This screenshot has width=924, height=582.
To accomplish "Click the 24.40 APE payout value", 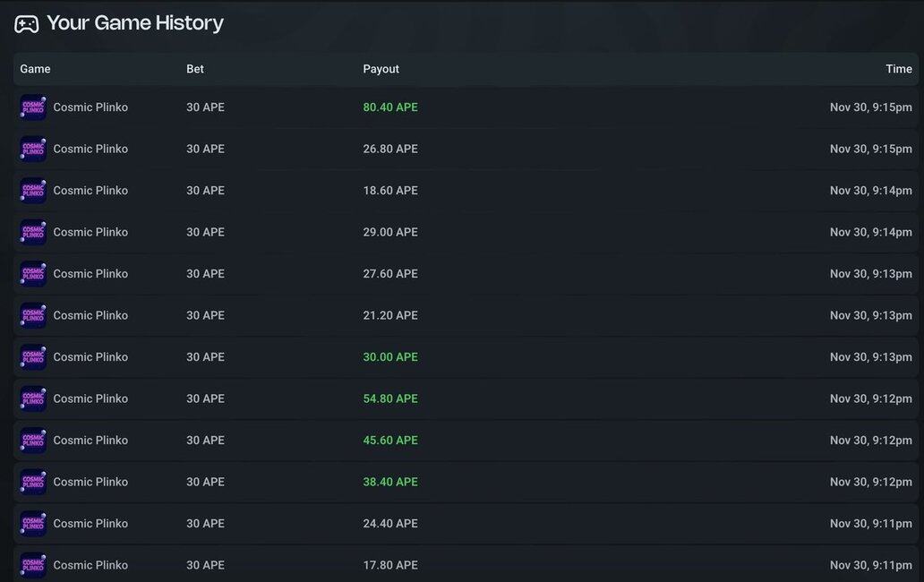I will pos(390,524).
